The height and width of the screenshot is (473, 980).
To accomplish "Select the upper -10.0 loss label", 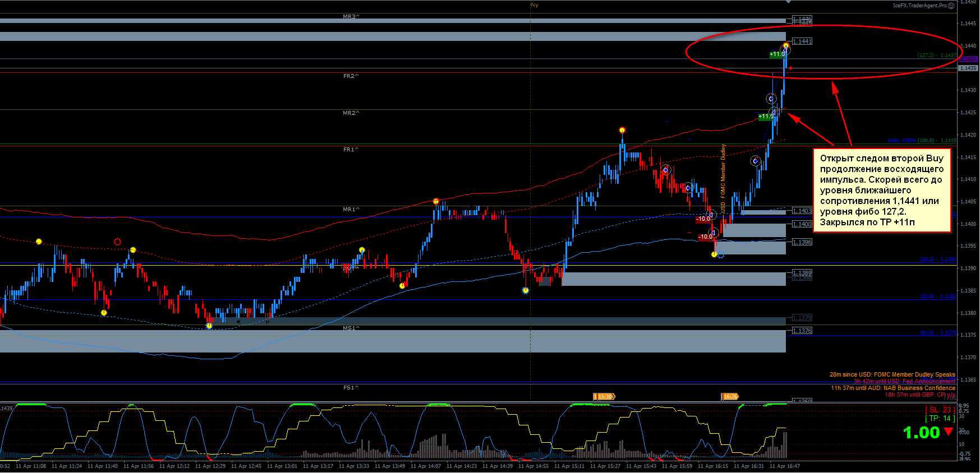I will click(703, 219).
